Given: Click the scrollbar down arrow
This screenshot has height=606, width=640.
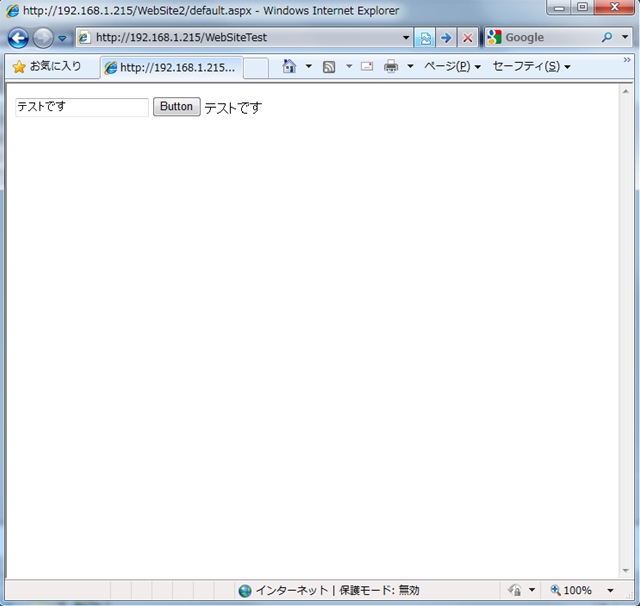Looking at the screenshot, I should [x=626, y=570].
